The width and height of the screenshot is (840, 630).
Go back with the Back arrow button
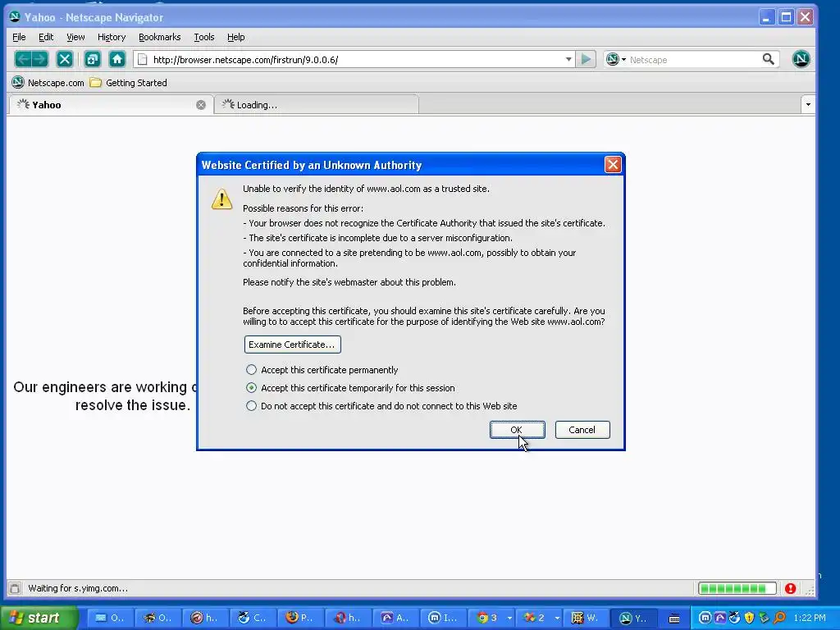click(x=22, y=59)
